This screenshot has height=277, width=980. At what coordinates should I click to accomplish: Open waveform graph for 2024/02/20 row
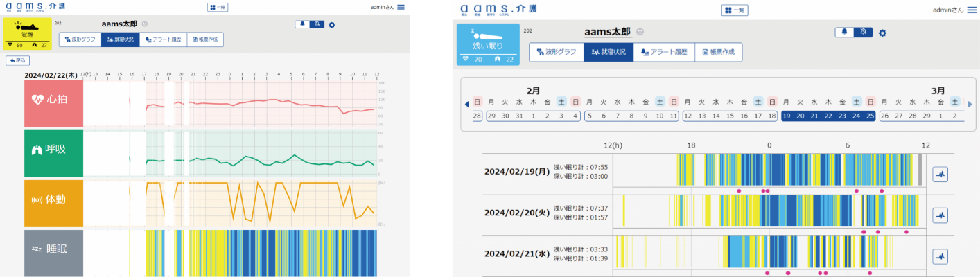point(940,215)
